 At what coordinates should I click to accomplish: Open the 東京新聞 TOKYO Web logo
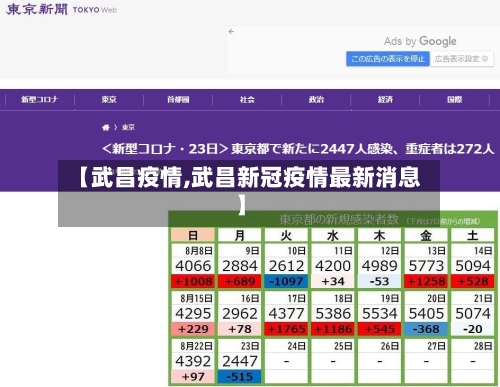point(61,9)
